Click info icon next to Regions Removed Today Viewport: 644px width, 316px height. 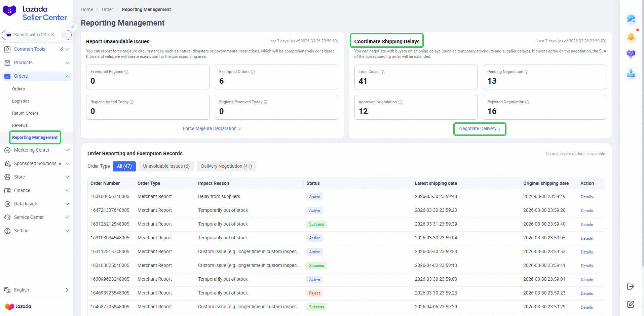266,102
